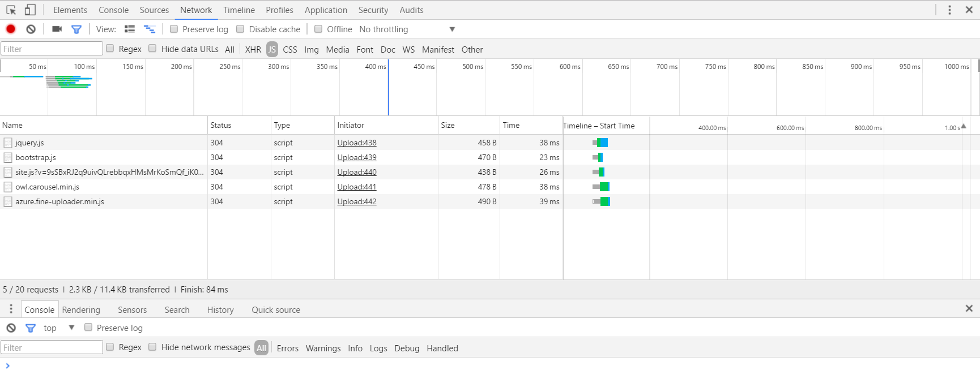Open DevTools three-dot customize menu
This screenshot has height=370, width=980.
[x=950, y=10]
